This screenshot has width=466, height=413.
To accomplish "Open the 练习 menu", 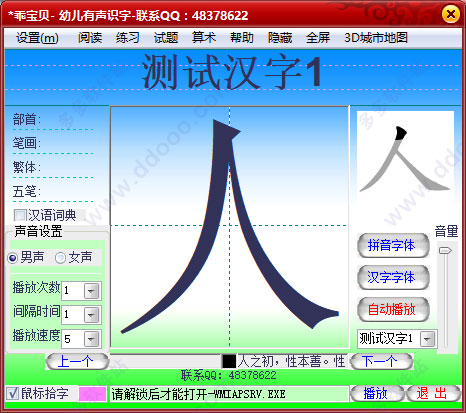I will coord(128,38).
